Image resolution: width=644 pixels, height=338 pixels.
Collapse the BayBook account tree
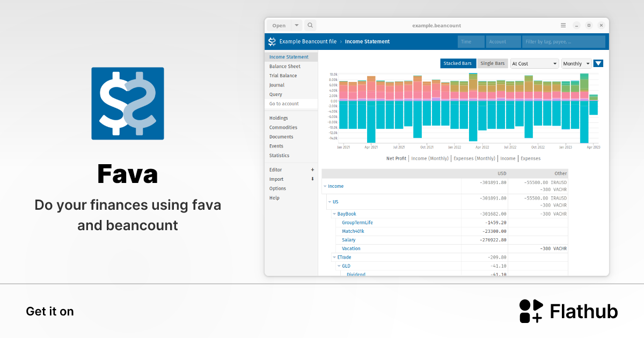pyautogui.click(x=334, y=214)
